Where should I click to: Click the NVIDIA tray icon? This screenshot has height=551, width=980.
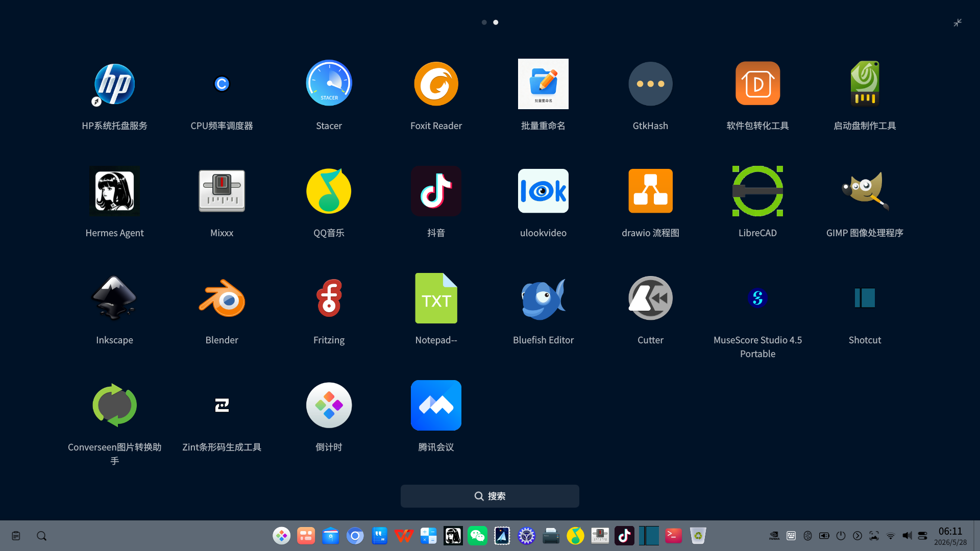(774, 536)
